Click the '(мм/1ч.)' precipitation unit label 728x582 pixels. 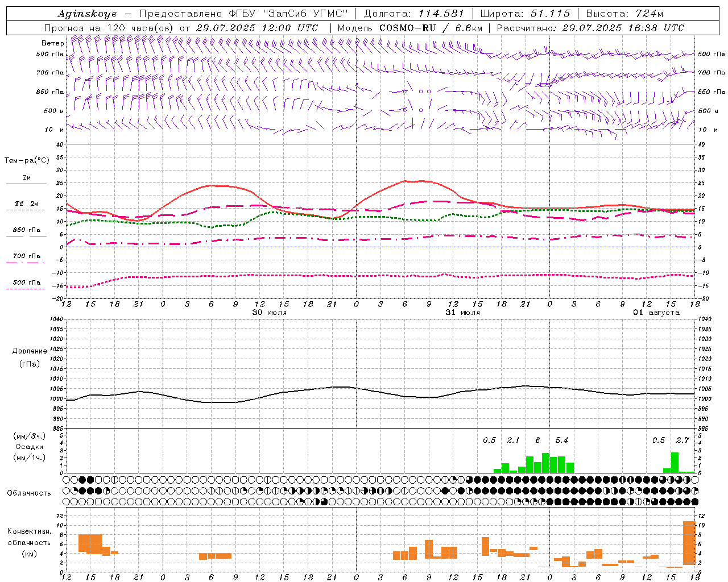click(x=29, y=457)
